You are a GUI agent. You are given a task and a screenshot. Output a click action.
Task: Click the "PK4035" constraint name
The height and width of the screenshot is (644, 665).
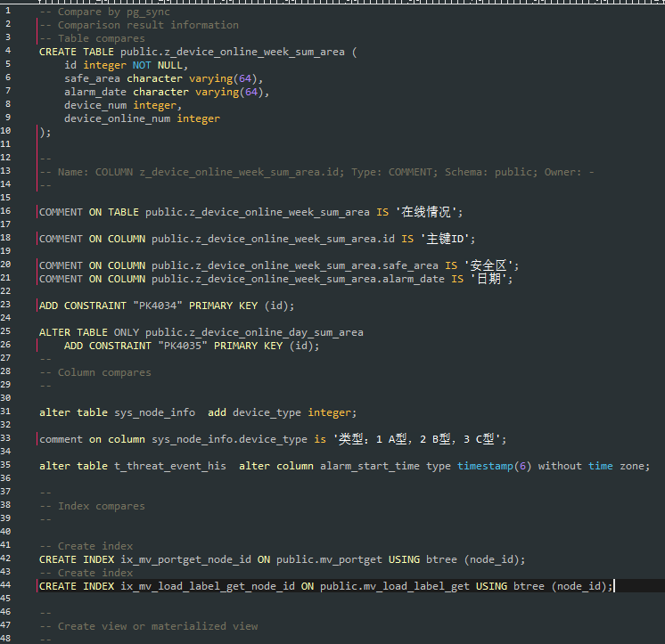coord(183,346)
